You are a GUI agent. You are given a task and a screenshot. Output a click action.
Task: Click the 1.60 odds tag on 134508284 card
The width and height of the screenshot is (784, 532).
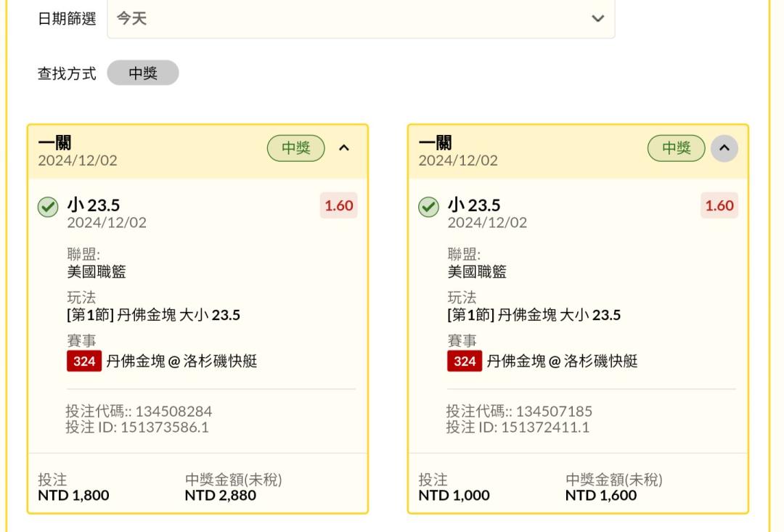[338, 205]
